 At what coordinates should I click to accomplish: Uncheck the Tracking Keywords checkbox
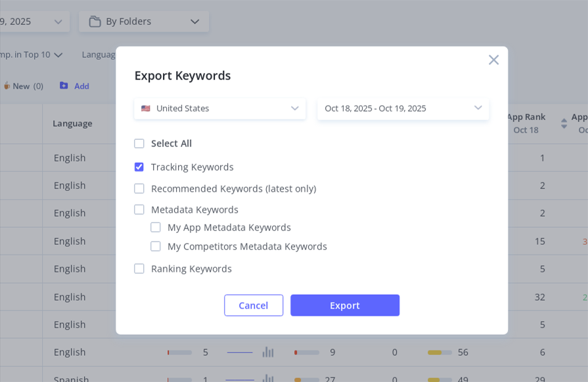pyautogui.click(x=139, y=167)
